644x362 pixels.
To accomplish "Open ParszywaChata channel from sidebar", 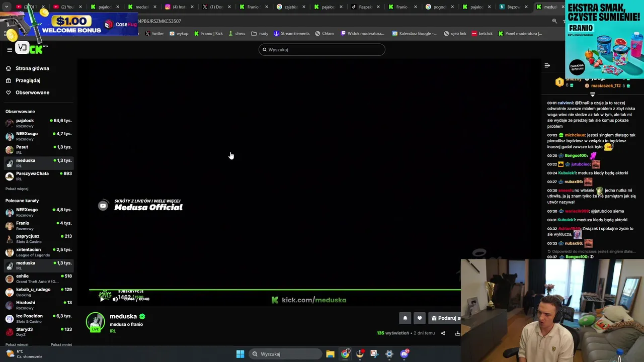I will (x=39, y=176).
